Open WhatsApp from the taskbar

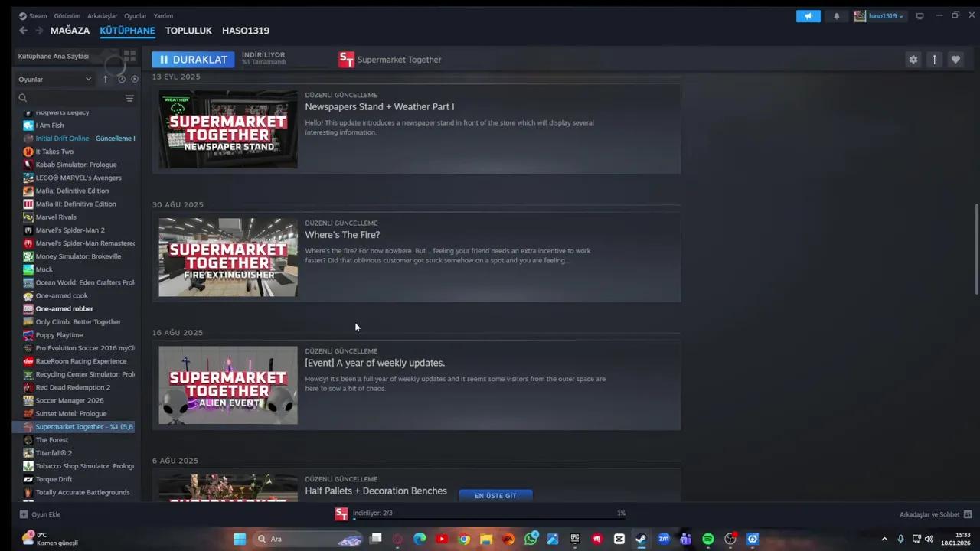click(531, 539)
